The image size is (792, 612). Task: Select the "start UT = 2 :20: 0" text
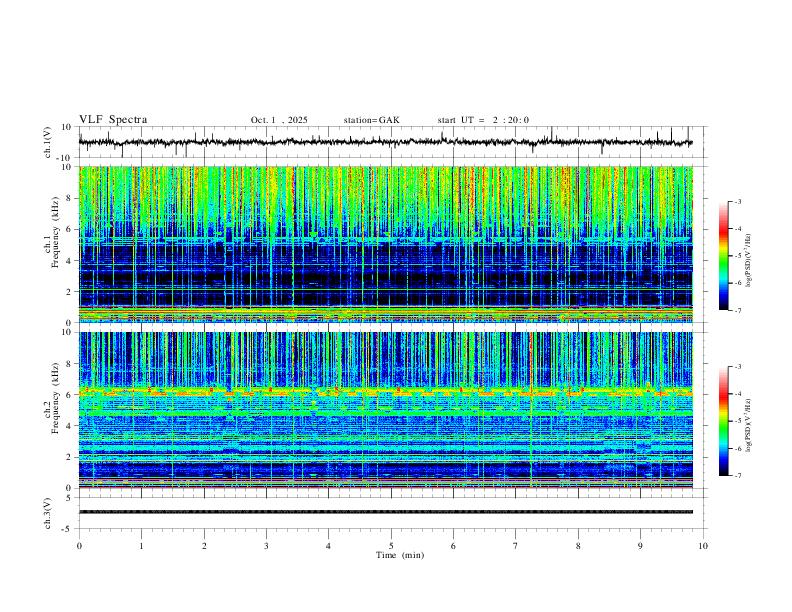click(483, 120)
